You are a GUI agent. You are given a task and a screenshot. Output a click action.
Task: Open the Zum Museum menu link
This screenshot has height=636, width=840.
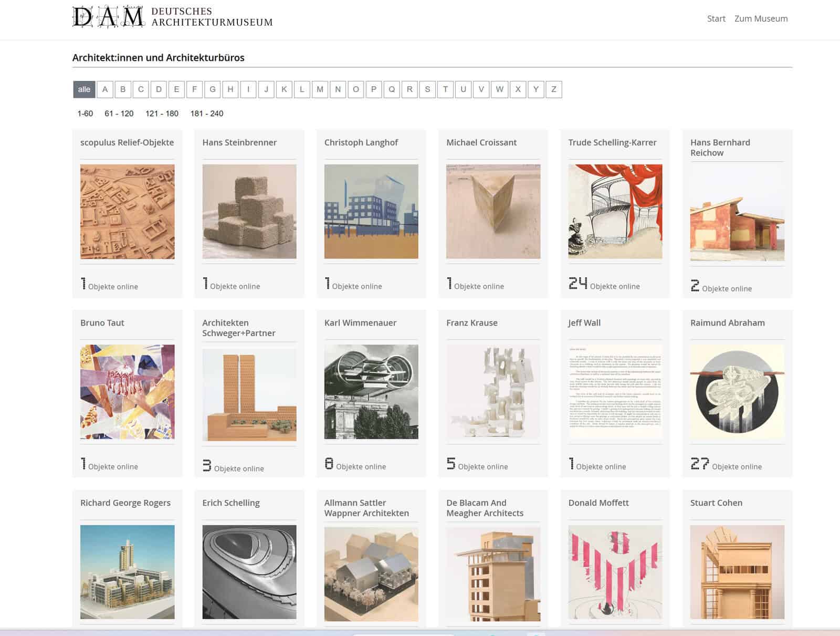point(761,19)
